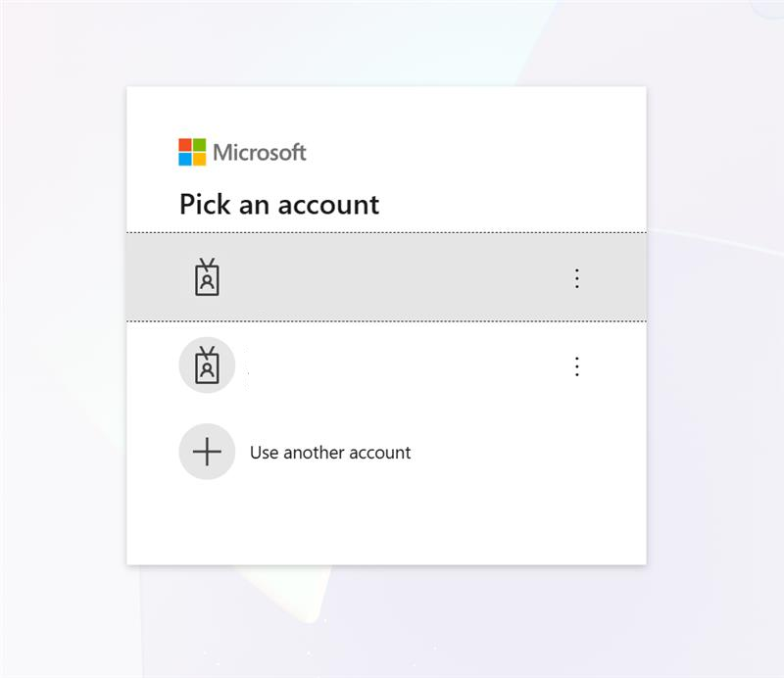The width and height of the screenshot is (784, 678).
Task: Click the blue square in Microsoft logo
Action: (x=185, y=159)
